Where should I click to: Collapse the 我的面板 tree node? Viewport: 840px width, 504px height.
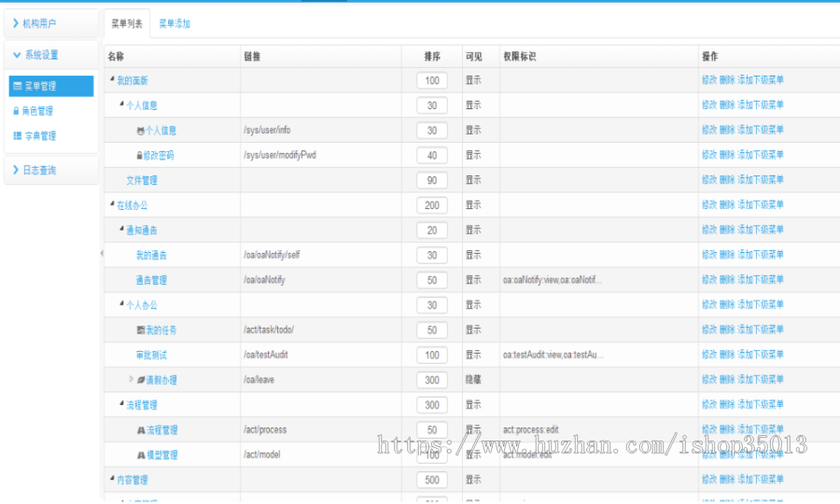pyautogui.click(x=113, y=79)
